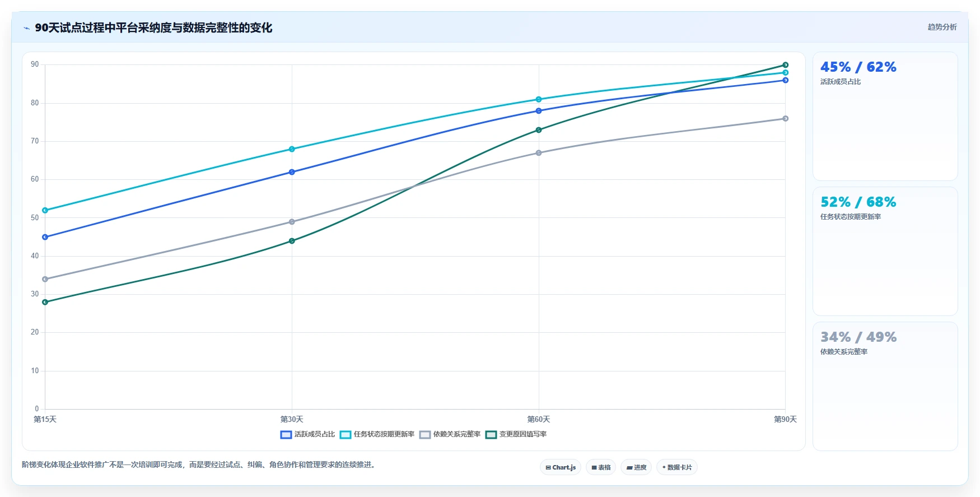Click the lightning icon beside chart title
Image resolution: width=980 pixels, height=497 pixels.
coord(26,28)
